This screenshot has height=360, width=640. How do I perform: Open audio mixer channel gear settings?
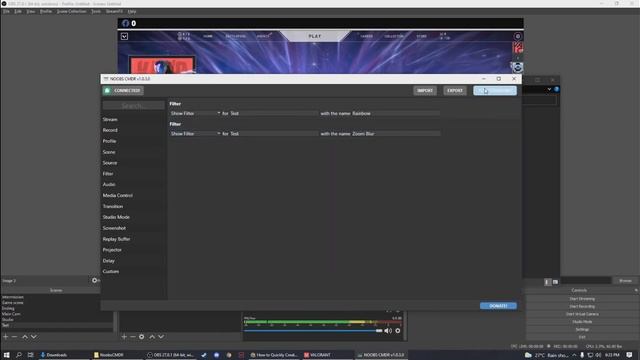click(398, 331)
